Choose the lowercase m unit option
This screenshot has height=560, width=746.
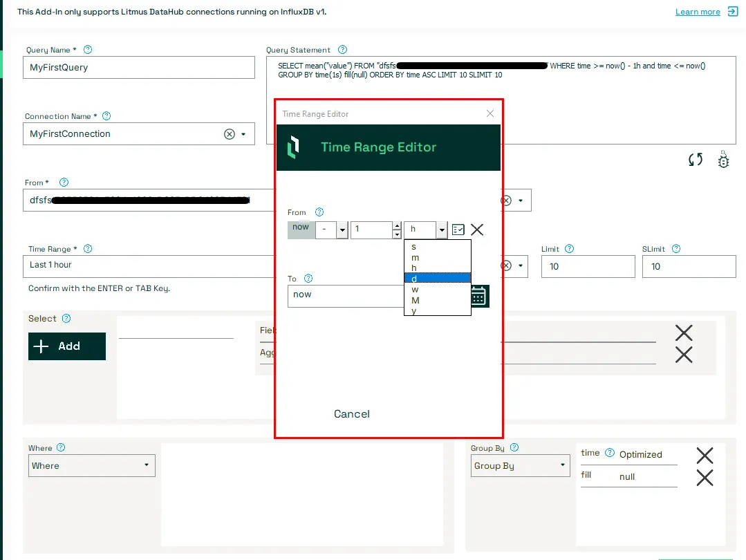pos(437,257)
